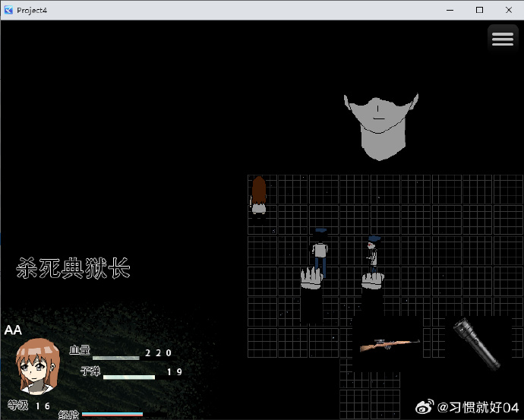Click the Project4 window title
This screenshot has height=420, width=524.
point(32,11)
